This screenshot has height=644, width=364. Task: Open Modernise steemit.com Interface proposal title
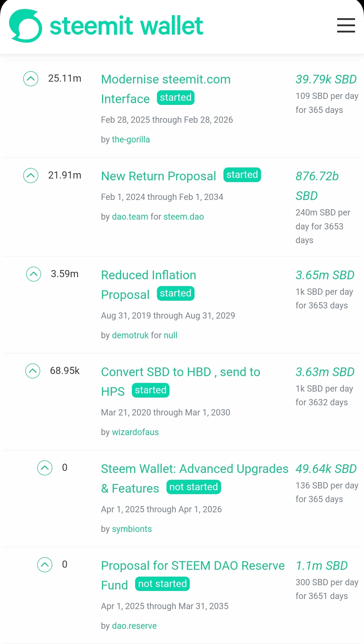(x=166, y=80)
